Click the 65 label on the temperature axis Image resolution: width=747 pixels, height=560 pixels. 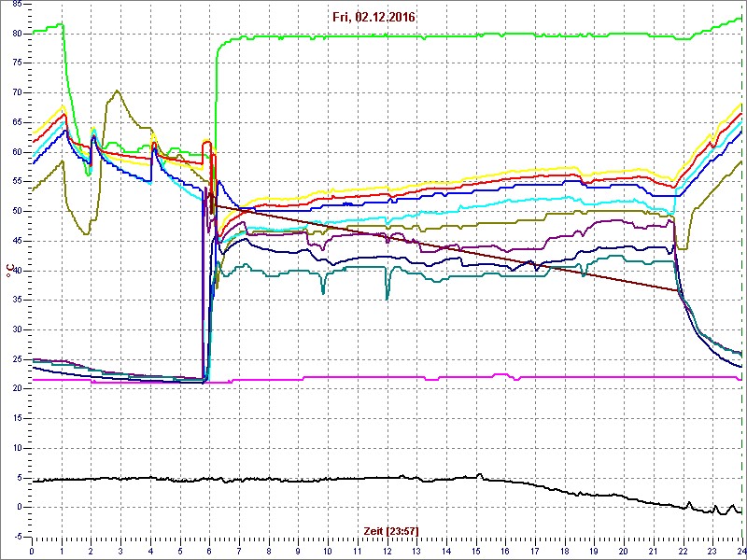pyautogui.click(x=17, y=122)
